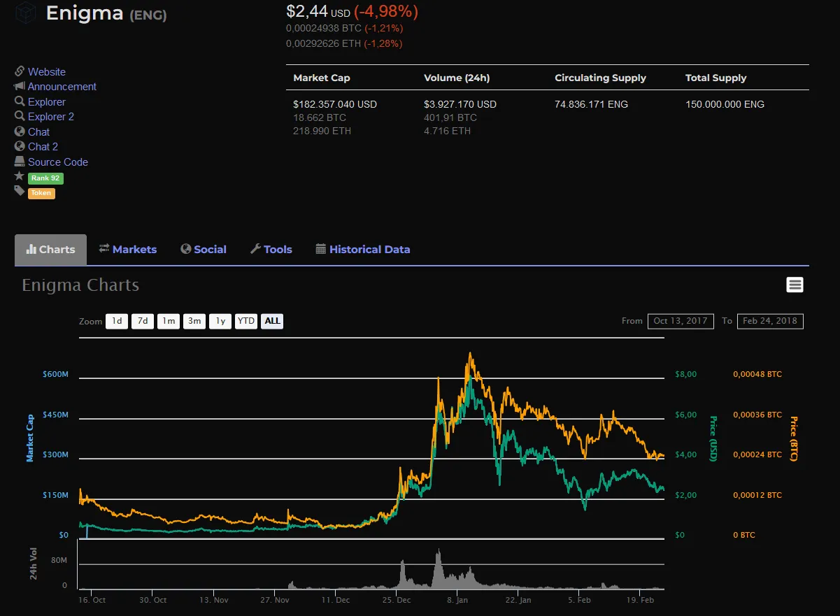Screen dimensions: 840x616
Task: Set chart zoom to YTD
Action: coord(246,321)
